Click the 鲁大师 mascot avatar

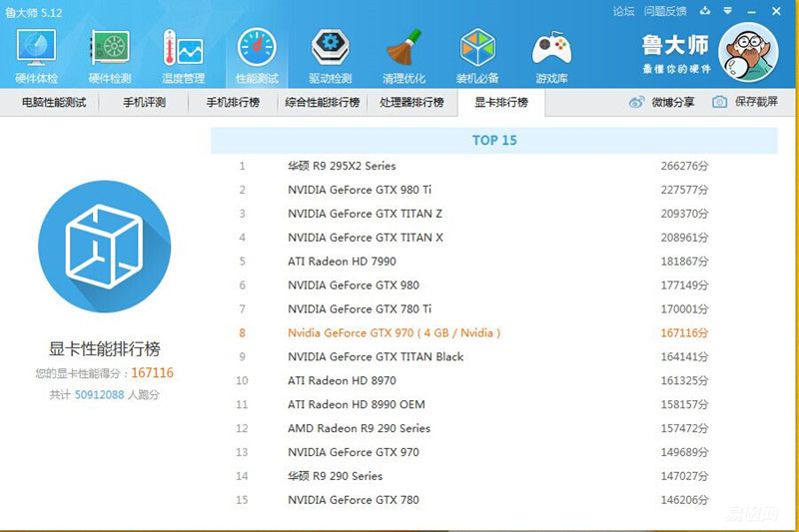coord(748,53)
